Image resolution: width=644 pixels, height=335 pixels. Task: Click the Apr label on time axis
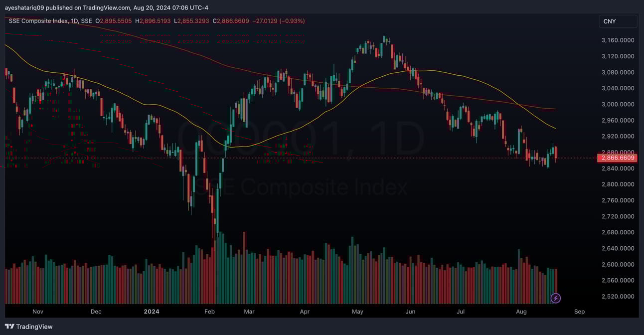305,312
